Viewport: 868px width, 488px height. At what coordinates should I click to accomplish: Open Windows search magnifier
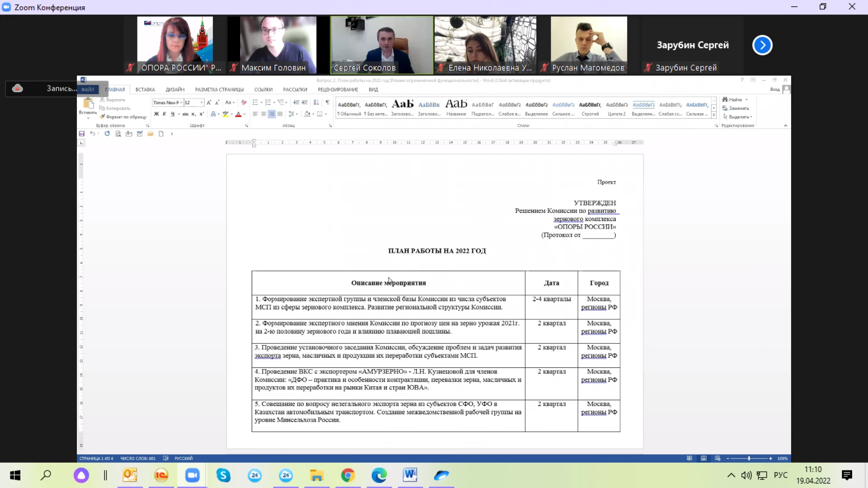[46, 475]
